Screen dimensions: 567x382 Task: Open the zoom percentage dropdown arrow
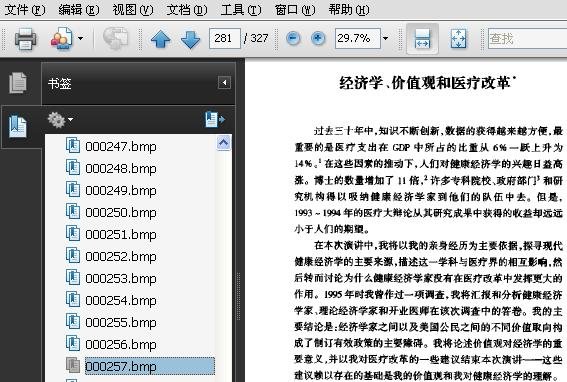pyautogui.click(x=385, y=38)
